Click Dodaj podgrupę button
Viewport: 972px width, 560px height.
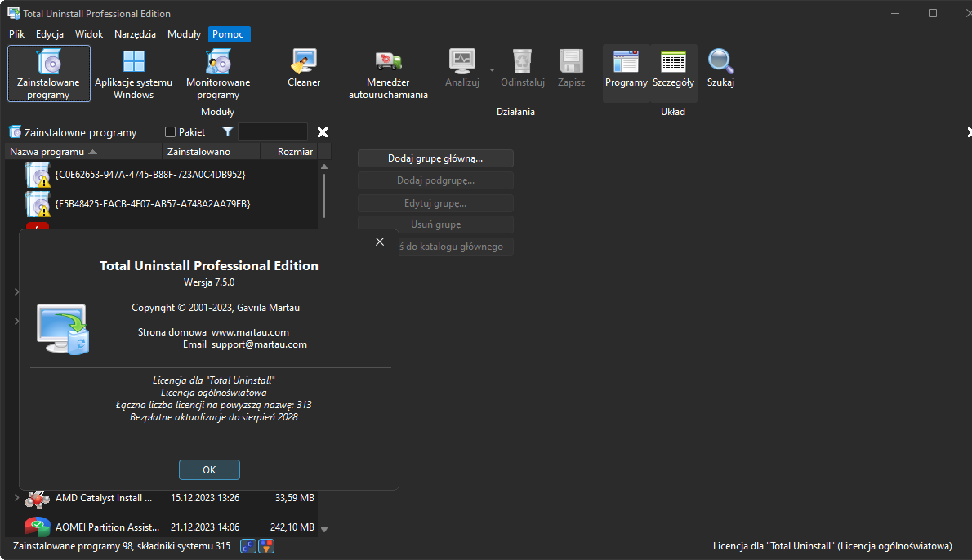(435, 181)
